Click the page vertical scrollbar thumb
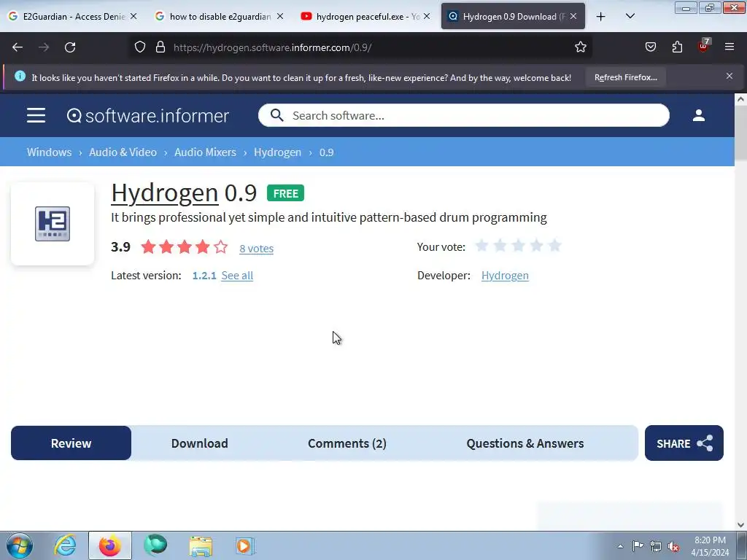The image size is (747, 560). pos(740,133)
